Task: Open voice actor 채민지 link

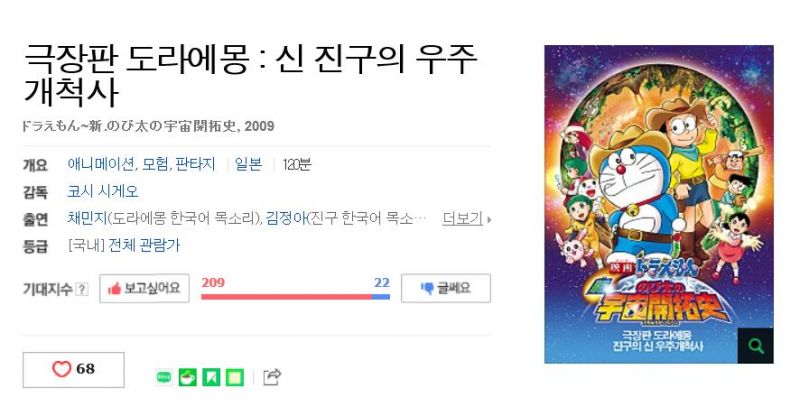Action: coord(87,218)
